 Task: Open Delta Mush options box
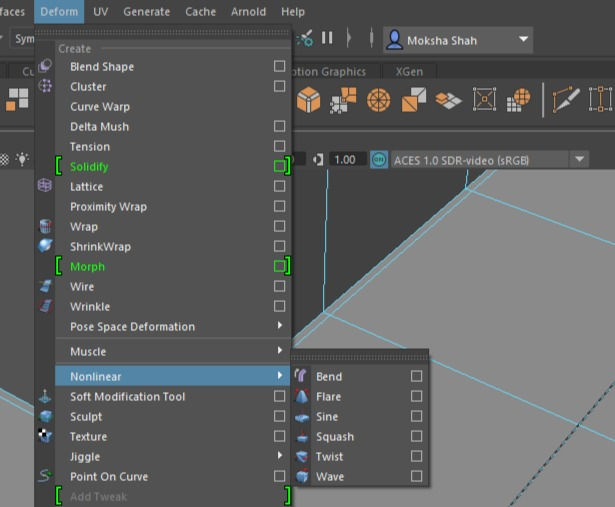click(x=279, y=126)
